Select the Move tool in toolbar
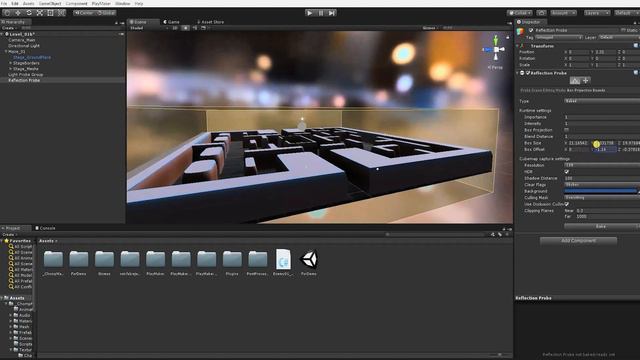This screenshot has width=640, height=360. tap(18, 13)
